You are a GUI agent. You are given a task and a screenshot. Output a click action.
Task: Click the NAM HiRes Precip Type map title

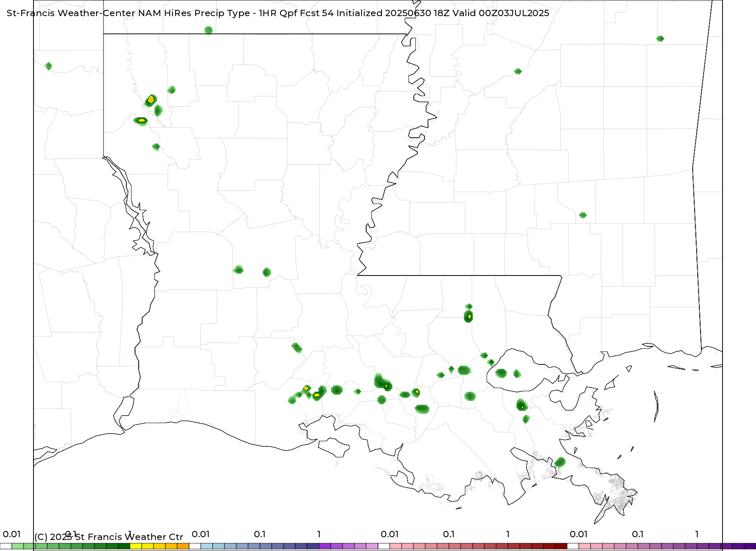click(278, 13)
